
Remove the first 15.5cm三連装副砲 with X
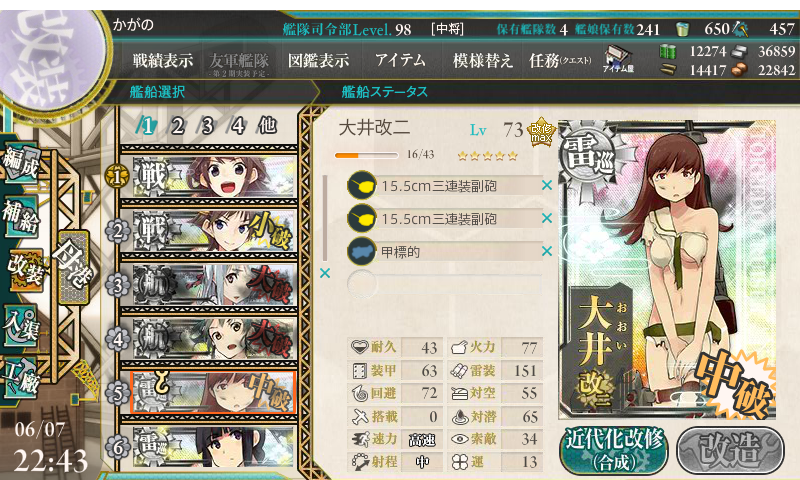pos(547,185)
